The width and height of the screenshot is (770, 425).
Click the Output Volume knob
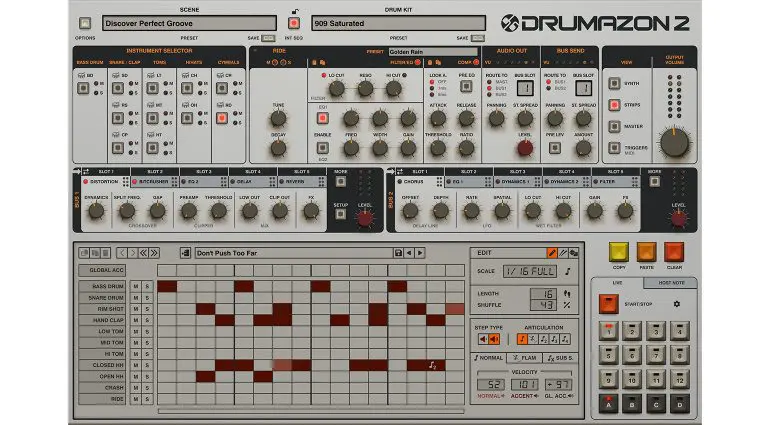(x=674, y=142)
